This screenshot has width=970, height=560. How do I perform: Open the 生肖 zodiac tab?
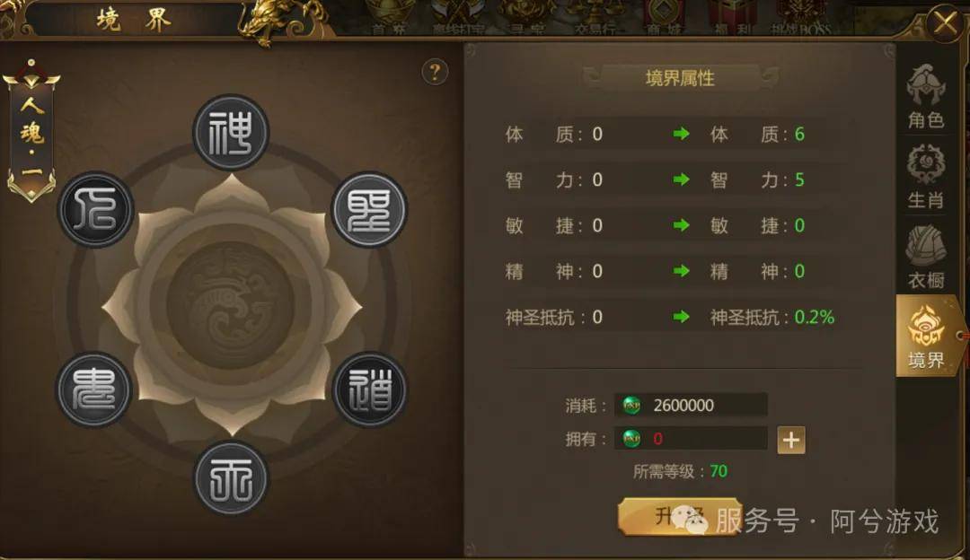(x=925, y=177)
